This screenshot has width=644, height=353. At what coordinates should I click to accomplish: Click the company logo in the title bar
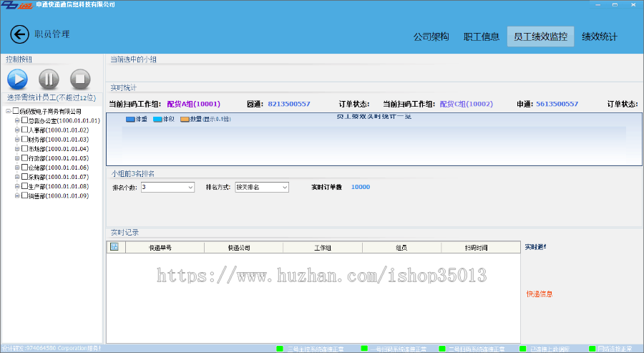coord(16,5)
